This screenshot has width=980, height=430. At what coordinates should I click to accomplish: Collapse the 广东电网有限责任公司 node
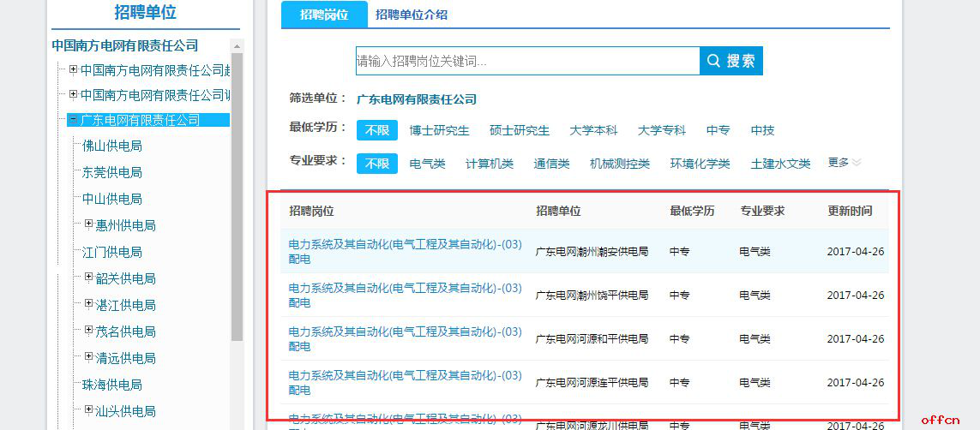pos(73,120)
